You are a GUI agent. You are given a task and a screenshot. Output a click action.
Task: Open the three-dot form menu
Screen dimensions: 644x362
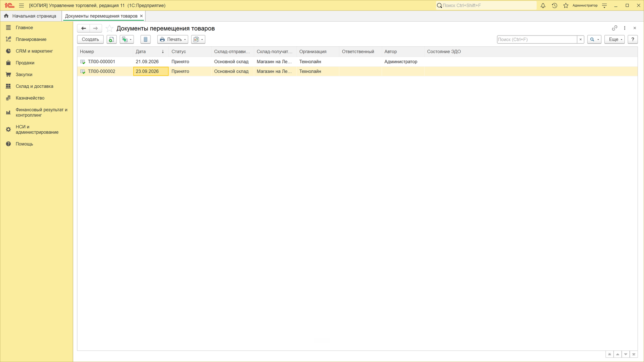(x=625, y=28)
